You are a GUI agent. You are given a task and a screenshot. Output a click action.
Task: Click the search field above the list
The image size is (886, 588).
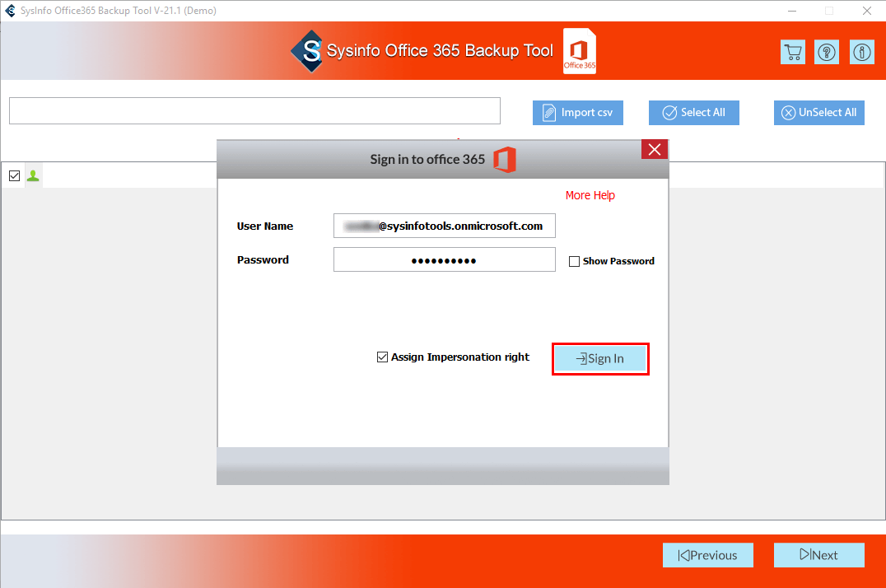[254, 111]
